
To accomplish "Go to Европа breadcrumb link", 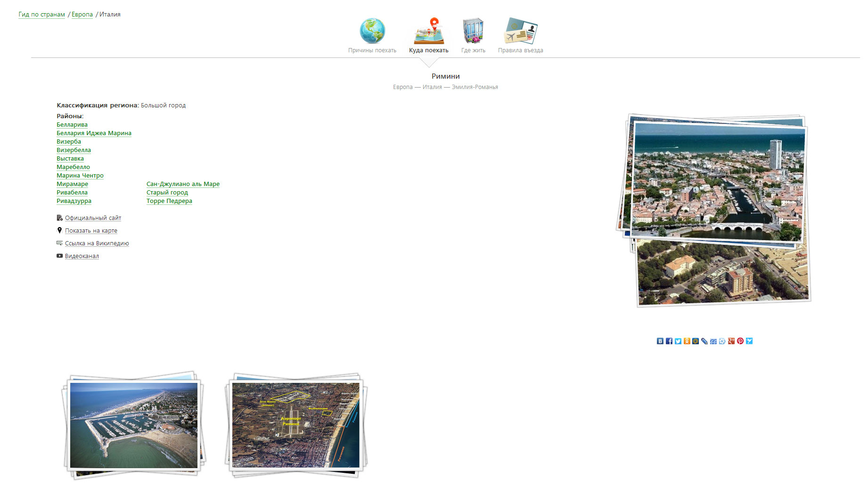I will click(82, 15).
